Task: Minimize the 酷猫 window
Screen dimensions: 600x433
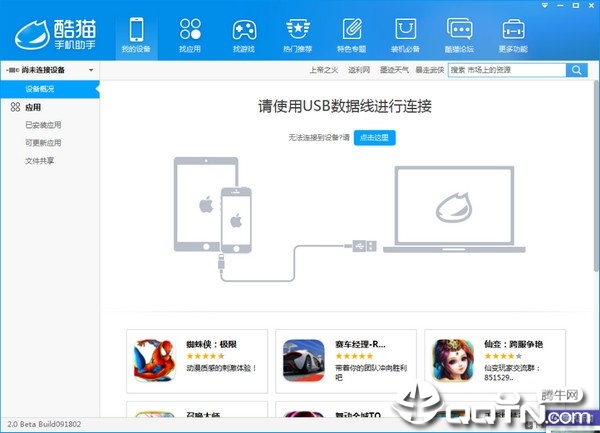Action: (x=560, y=5)
